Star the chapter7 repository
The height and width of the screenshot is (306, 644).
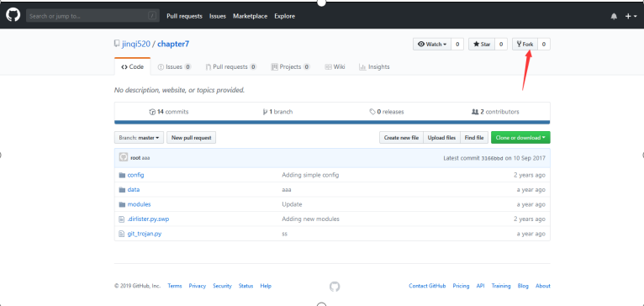click(x=482, y=45)
